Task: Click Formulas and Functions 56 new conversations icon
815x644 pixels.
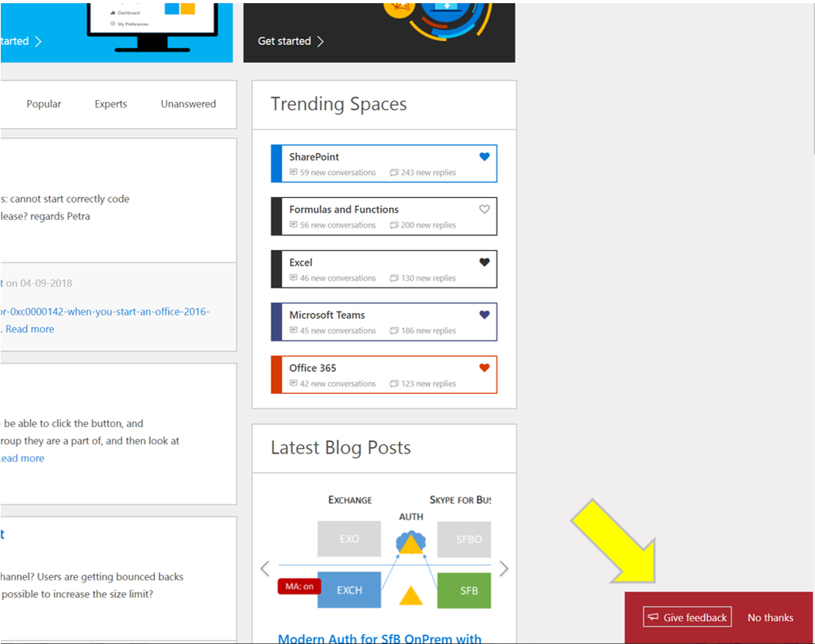Action: click(293, 225)
